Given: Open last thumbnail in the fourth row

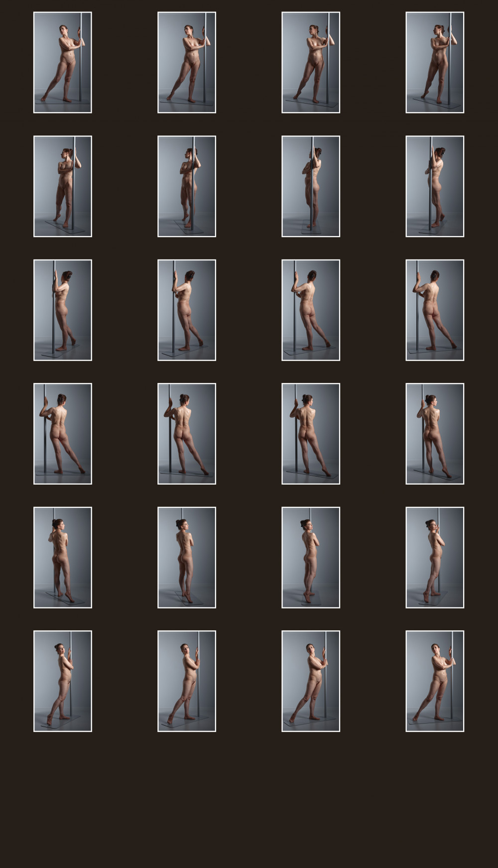Looking at the screenshot, I should coord(435,434).
